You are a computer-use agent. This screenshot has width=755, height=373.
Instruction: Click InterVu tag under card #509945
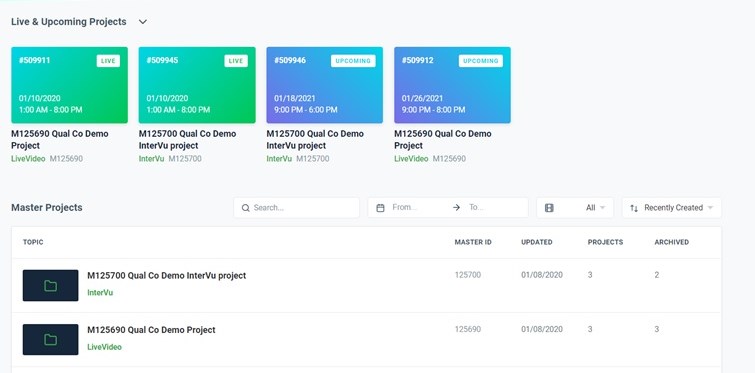click(x=152, y=159)
